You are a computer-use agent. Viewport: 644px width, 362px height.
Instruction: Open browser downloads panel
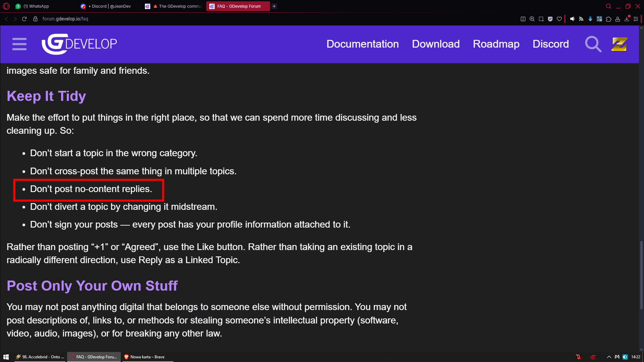(x=627, y=19)
